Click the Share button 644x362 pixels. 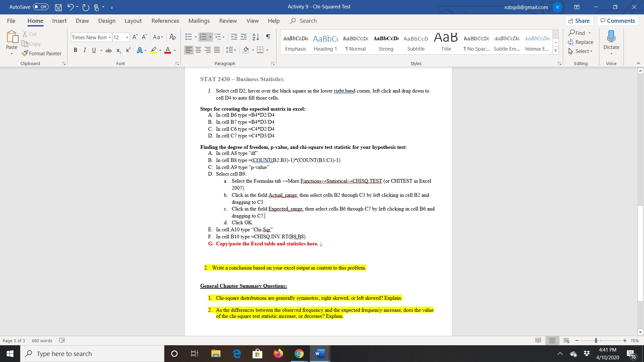pos(579,21)
